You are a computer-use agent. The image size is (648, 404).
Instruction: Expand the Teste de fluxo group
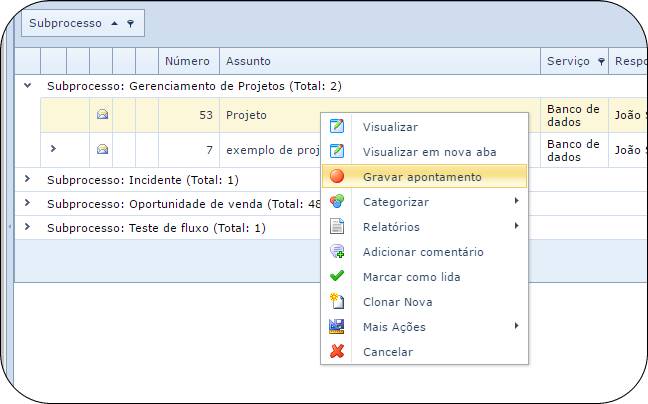(27, 227)
